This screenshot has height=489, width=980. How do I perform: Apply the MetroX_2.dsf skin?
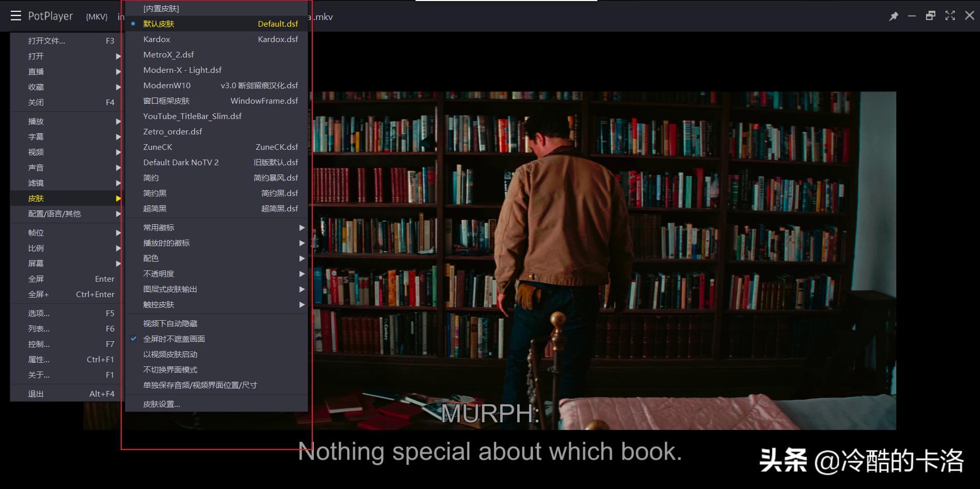216,54
